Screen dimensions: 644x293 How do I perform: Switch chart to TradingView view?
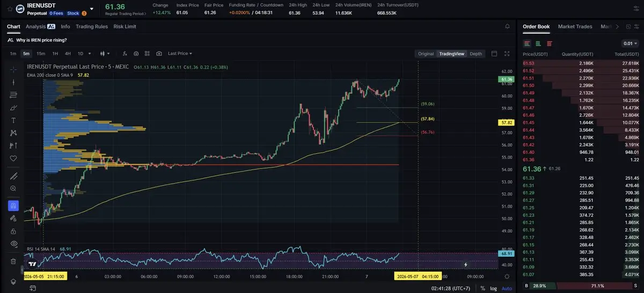pyautogui.click(x=451, y=54)
